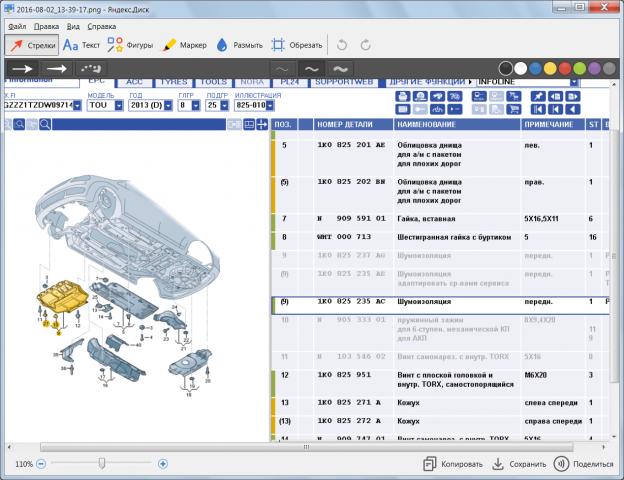Open the Правка menu

coord(46,27)
